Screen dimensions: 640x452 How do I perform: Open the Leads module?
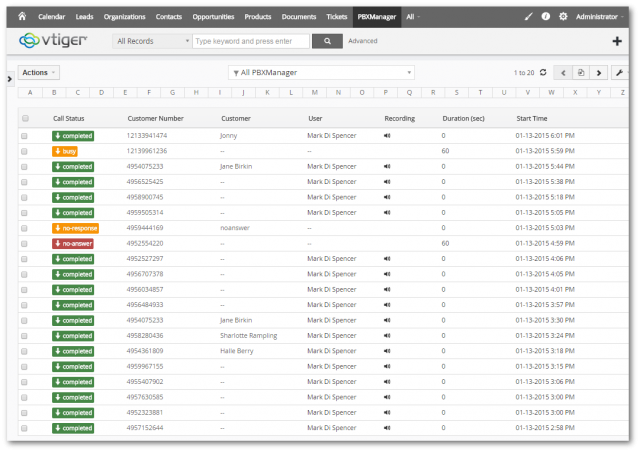[x=84, y=17]
